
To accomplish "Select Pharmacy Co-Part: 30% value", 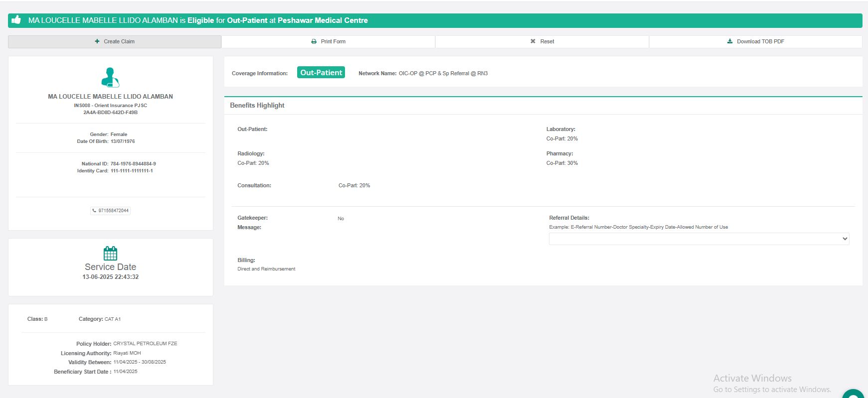I will pos(562,163).
